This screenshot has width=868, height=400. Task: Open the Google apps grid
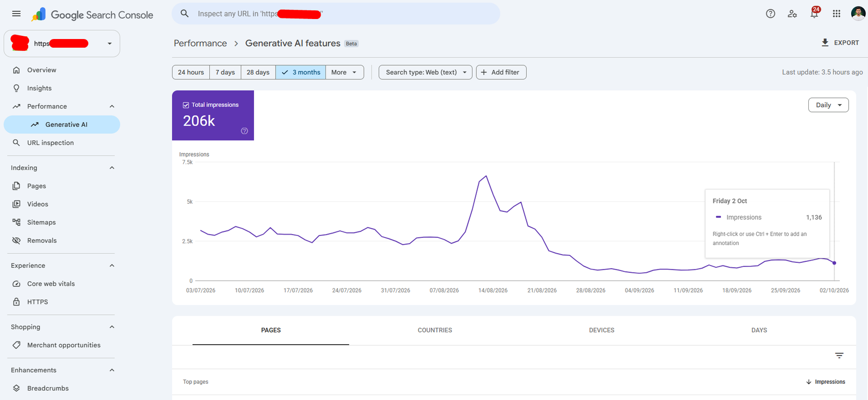[x=837, y=14]
